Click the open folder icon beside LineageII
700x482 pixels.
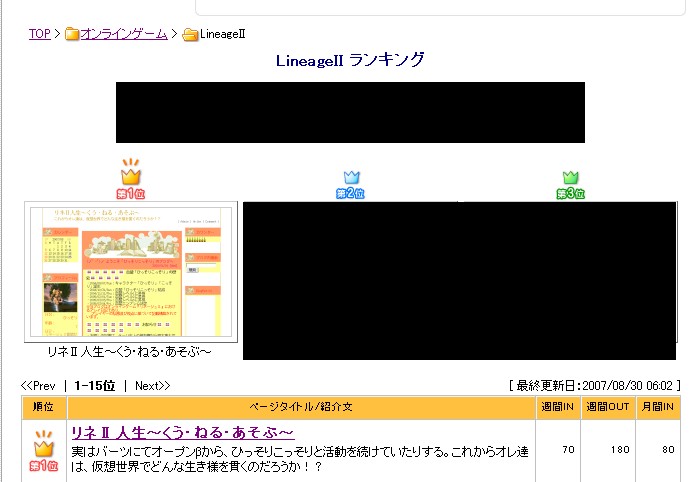point(190,34)
